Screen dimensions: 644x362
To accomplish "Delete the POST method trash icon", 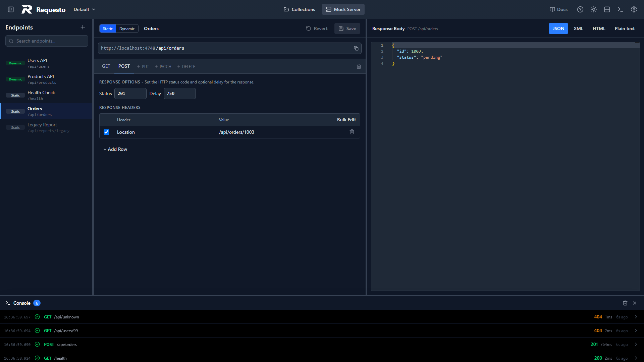I will 359,66.
